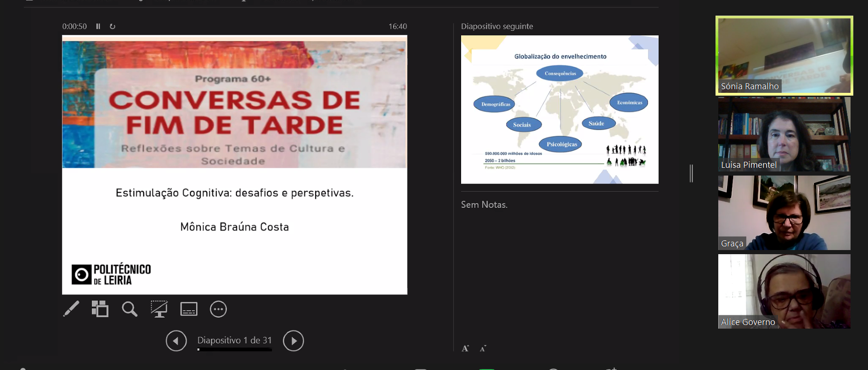Image resolution: width=868 pixels, height=370 pixels.
Task: Decrease the notes text size
Action: (483, 348)
